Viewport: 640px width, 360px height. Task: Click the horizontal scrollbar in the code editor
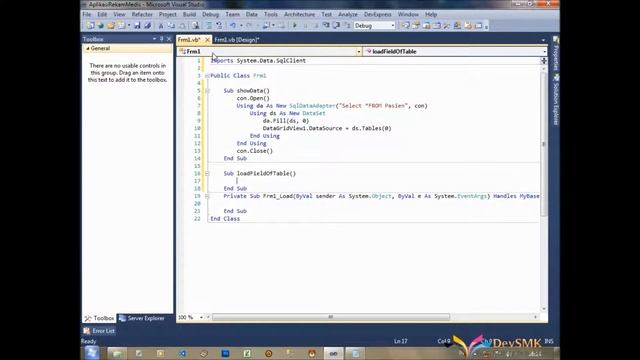(331, 317)
